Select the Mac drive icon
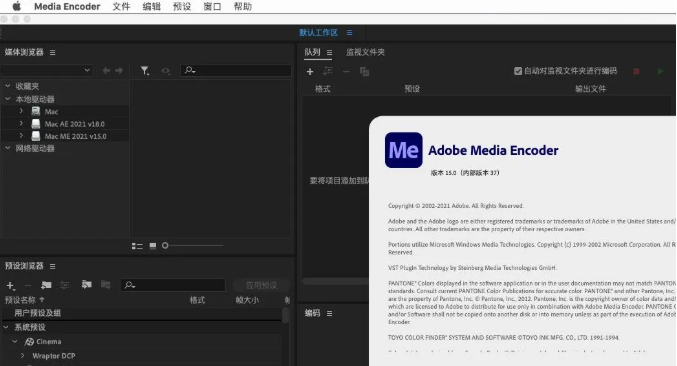Screen dimensions: 677x366 [36, 111]
